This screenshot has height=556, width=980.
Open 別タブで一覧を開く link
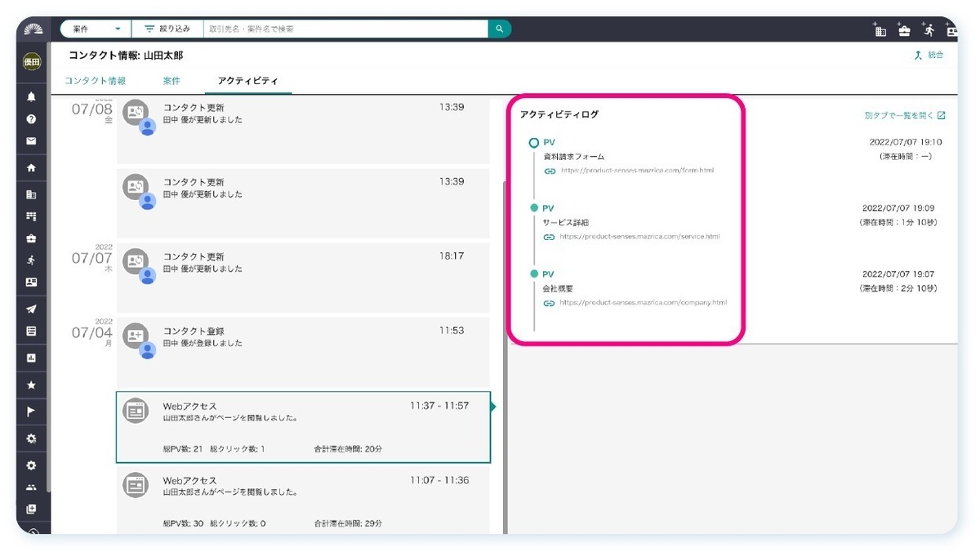click(904, 116)
